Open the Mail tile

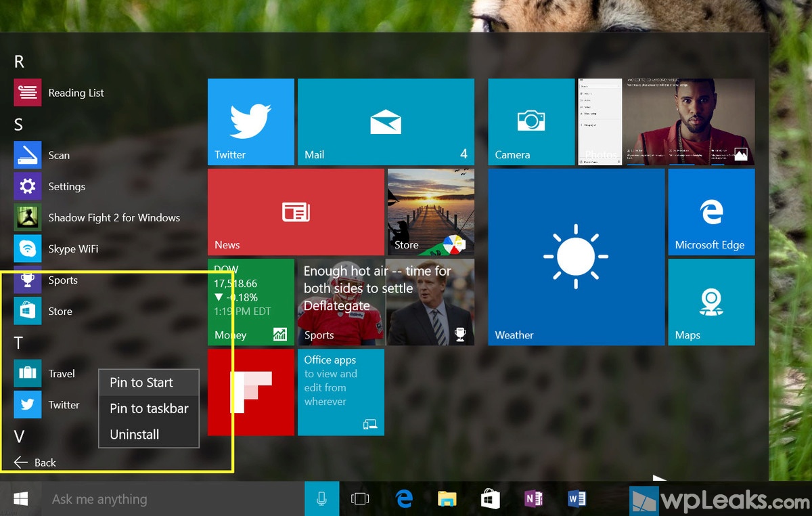pyautogui.click(x=386, y=122)
